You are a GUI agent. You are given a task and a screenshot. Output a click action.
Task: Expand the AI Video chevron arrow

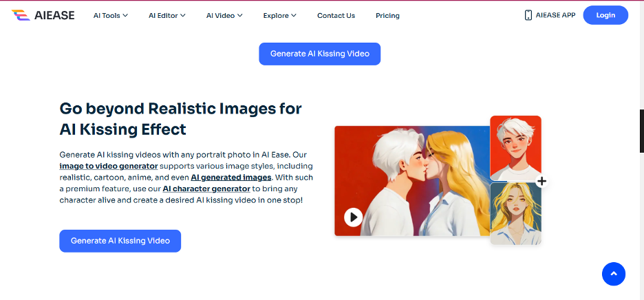(240, 16)
